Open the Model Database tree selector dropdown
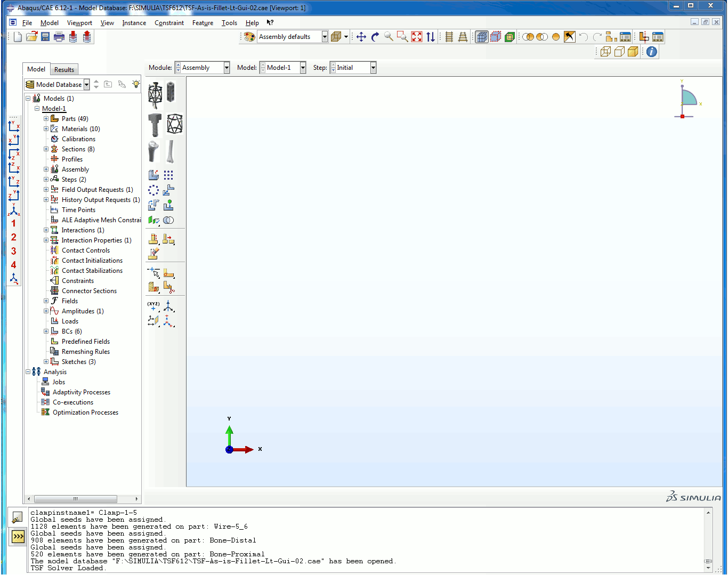The width and height of the screenshot is (728, 575). (57, 85)
